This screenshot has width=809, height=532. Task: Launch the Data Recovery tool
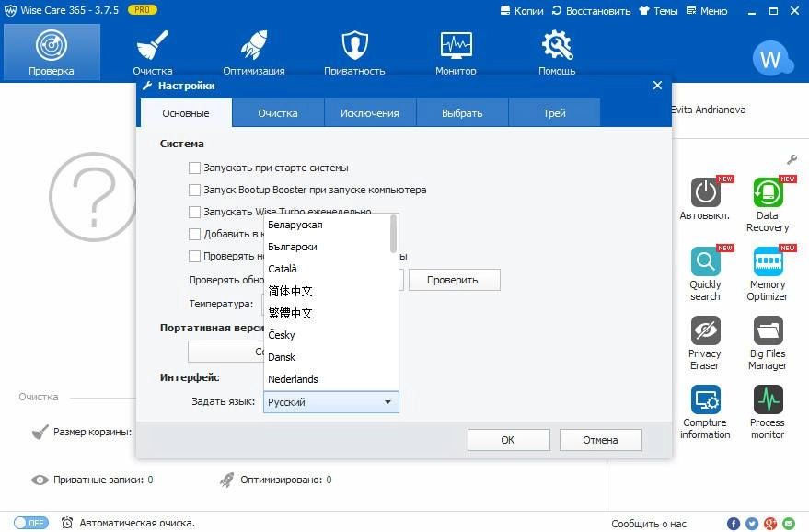tap(768, 204)
